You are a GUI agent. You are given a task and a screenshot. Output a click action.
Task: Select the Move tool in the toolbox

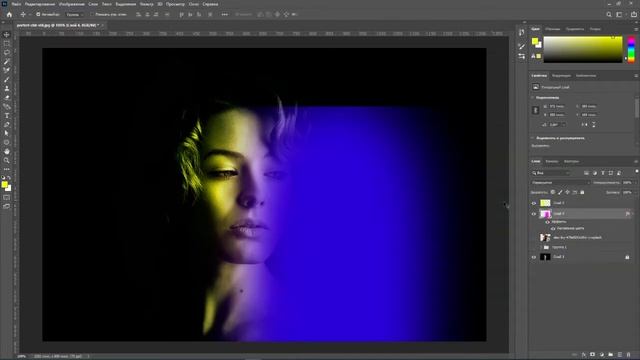[x=7, y=34]
